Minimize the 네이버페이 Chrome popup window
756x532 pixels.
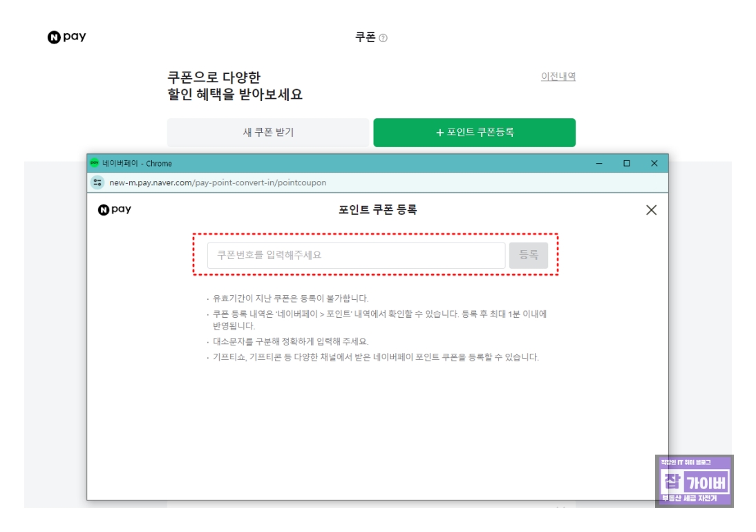[598, 162]
